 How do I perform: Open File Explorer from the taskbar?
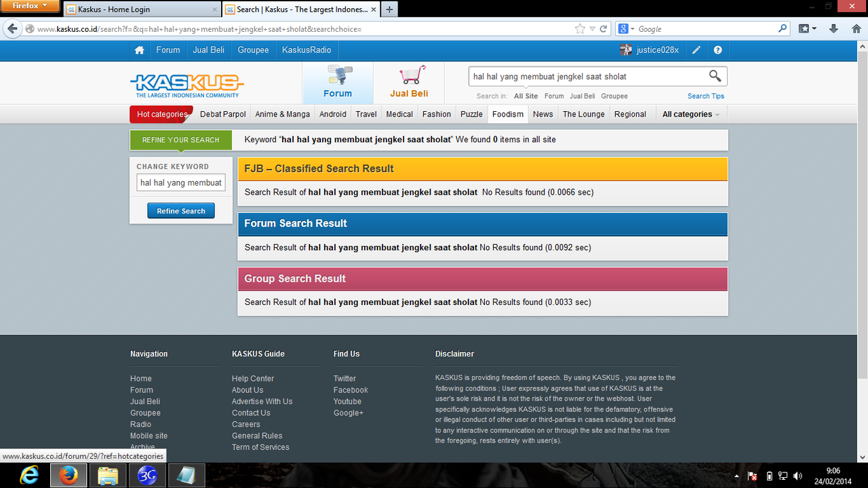(x=108, y=476)
